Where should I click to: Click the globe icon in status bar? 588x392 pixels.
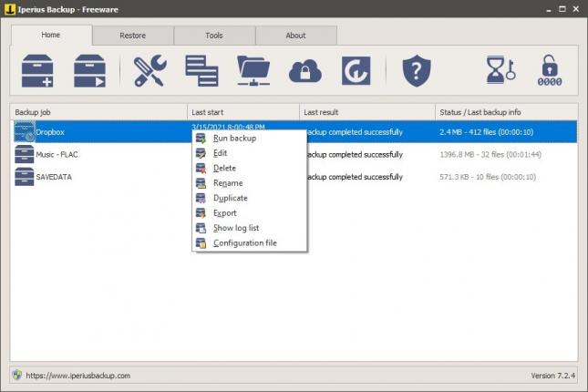(x=17, y=375)
